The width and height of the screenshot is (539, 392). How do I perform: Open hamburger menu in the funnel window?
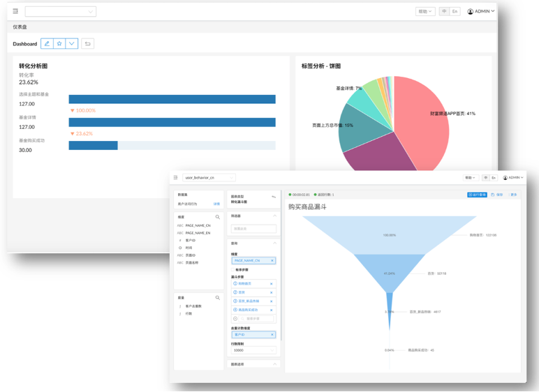175,178
